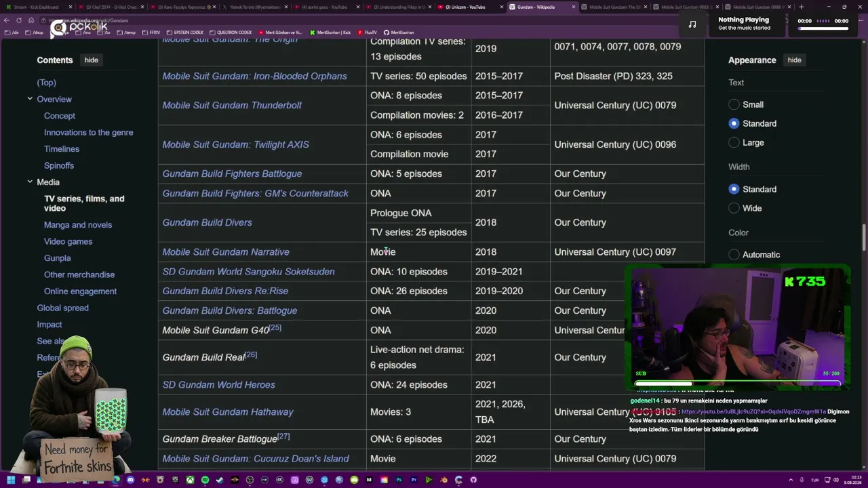Image resolution: width=868 pixels, height=488 pixels.
Task: Open the QUELTRON CODEX bookmark
Action: 231,33
